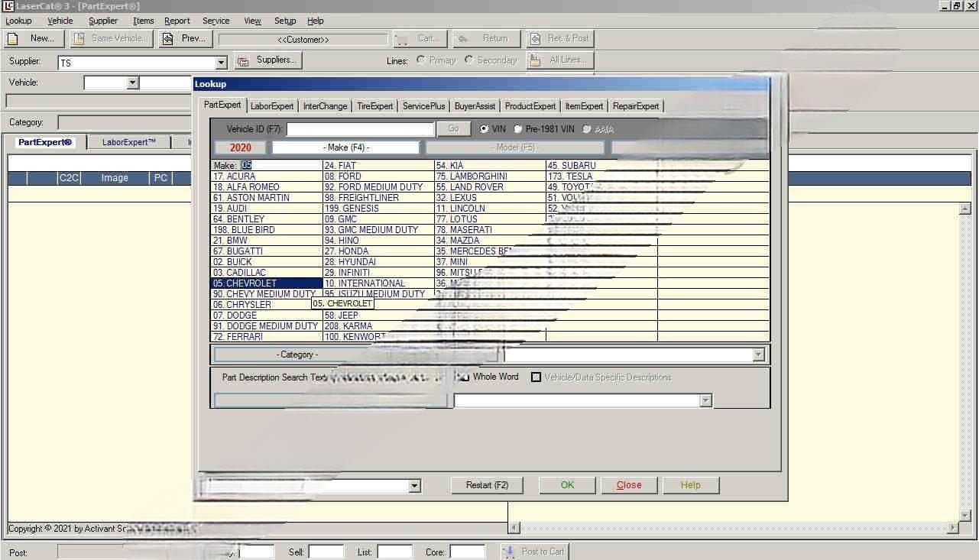
Task: Click the Help button in Lookup dialog
Action: point(690,485)
